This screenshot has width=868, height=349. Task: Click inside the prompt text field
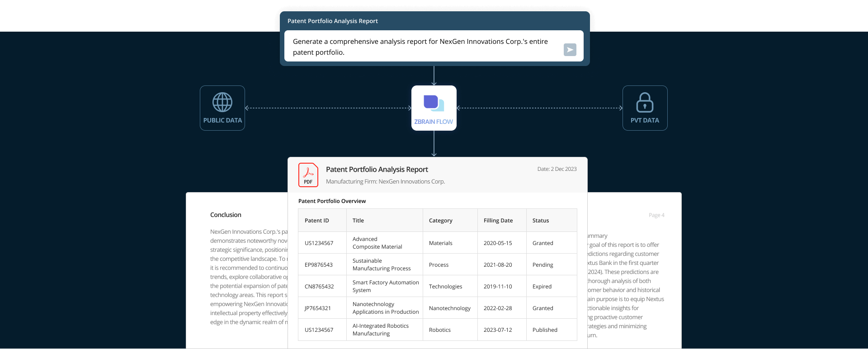[x=434, y=46]
